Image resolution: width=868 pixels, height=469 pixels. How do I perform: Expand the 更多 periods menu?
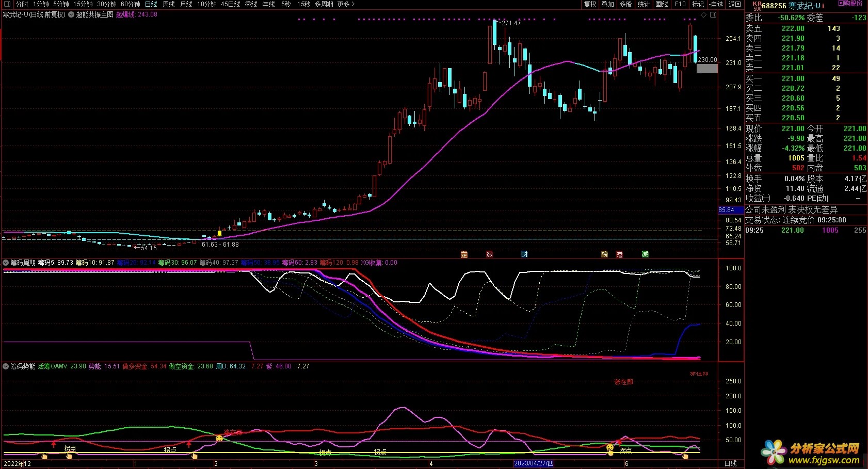(x=346, y=4)
